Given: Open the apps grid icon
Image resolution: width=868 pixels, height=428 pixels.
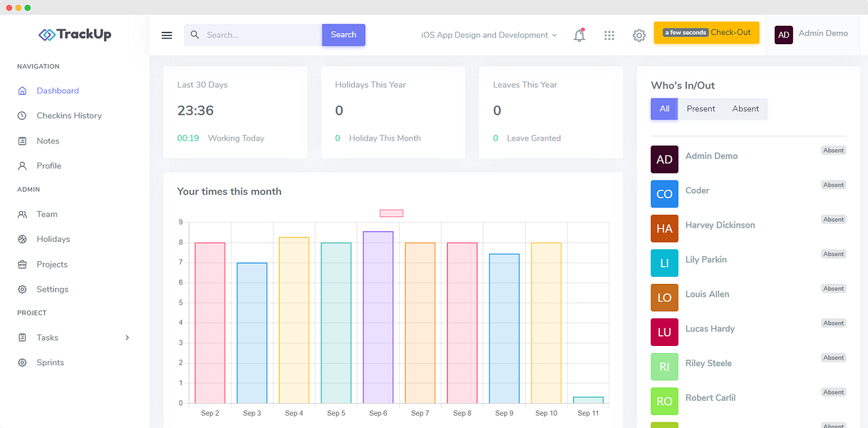Looking at the screenshot, I should [609, 35].
